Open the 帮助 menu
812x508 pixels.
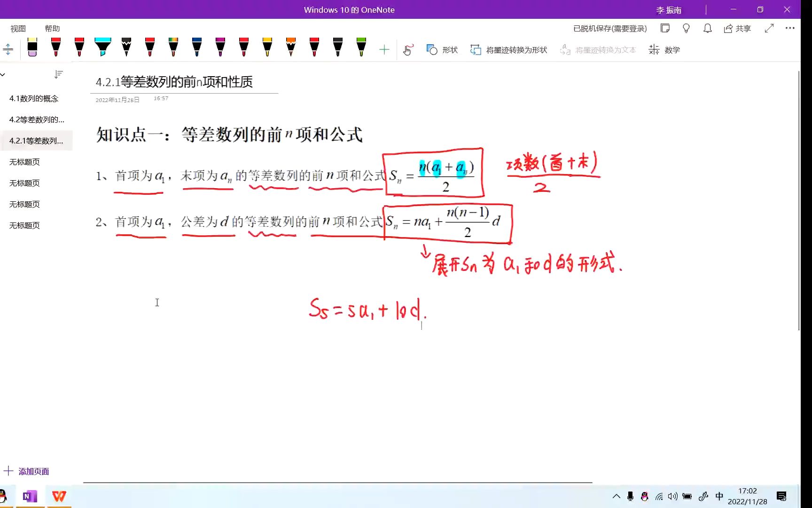coord(52,28)
